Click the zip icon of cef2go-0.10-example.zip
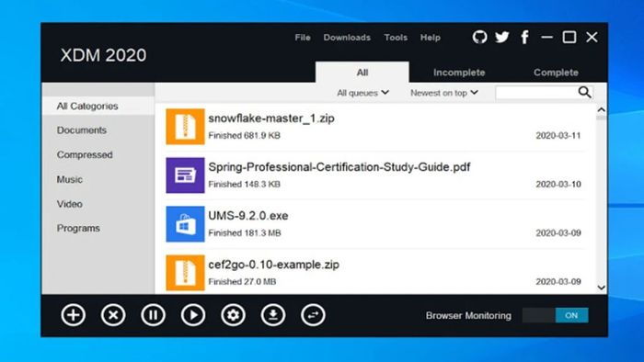 click(185, 273)
